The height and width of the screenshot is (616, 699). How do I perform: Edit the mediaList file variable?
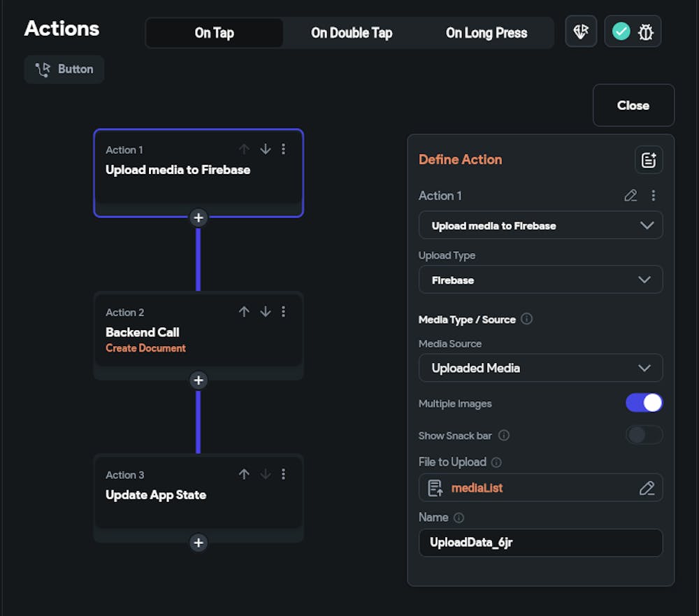pos(647,488)
